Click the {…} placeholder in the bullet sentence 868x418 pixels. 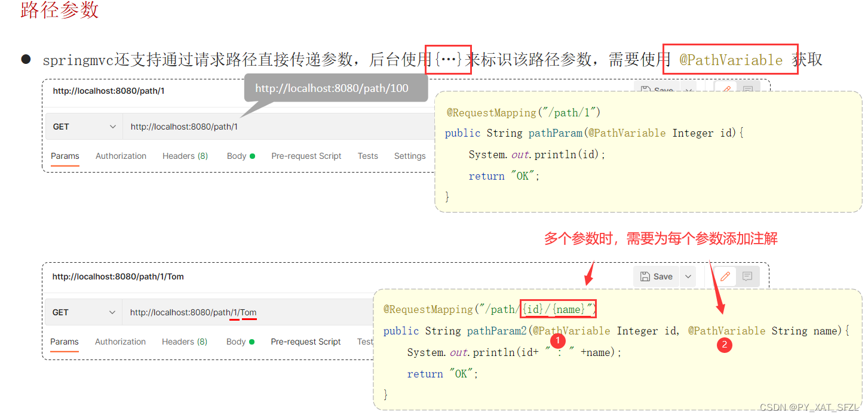pos(449,60)
